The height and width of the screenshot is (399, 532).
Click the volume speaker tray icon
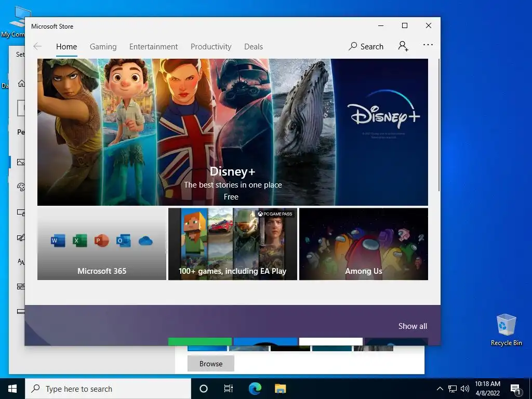click(x=465, y=389)
